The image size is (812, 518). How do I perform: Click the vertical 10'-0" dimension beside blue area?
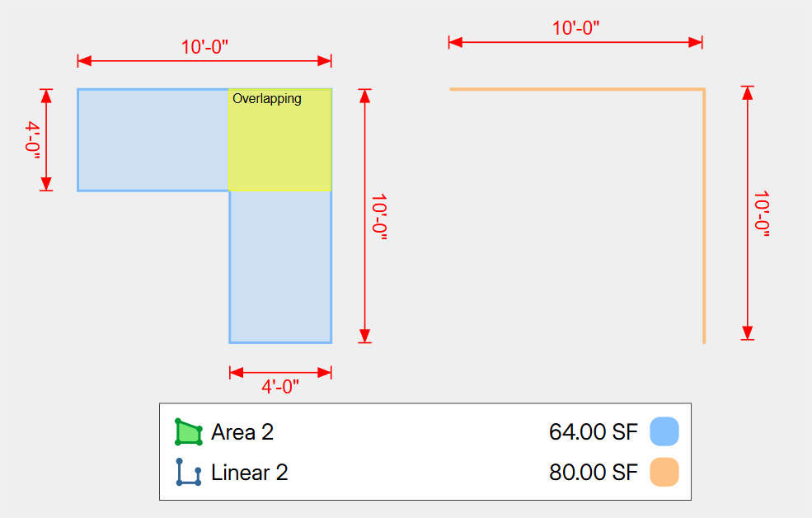(x=379, y=217)
